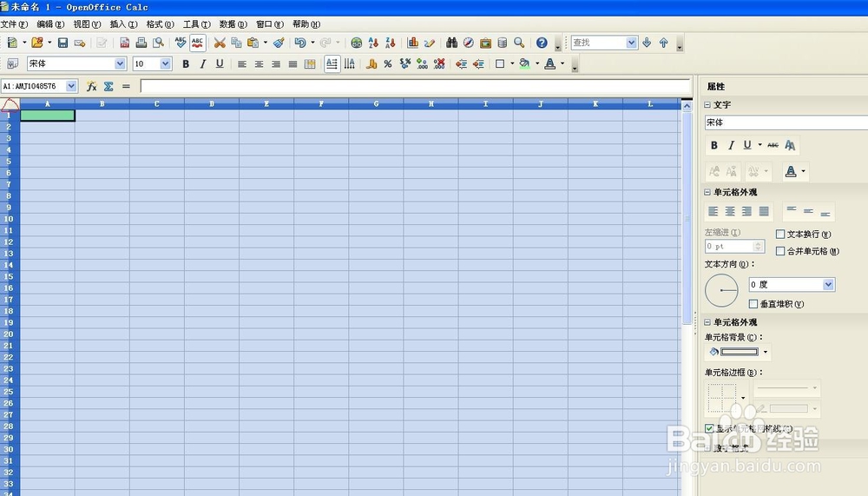This screenshot has width=868, height=496.
Task: Run the spelling check icon
Action: pyautogui.click(x=181, y=43)
